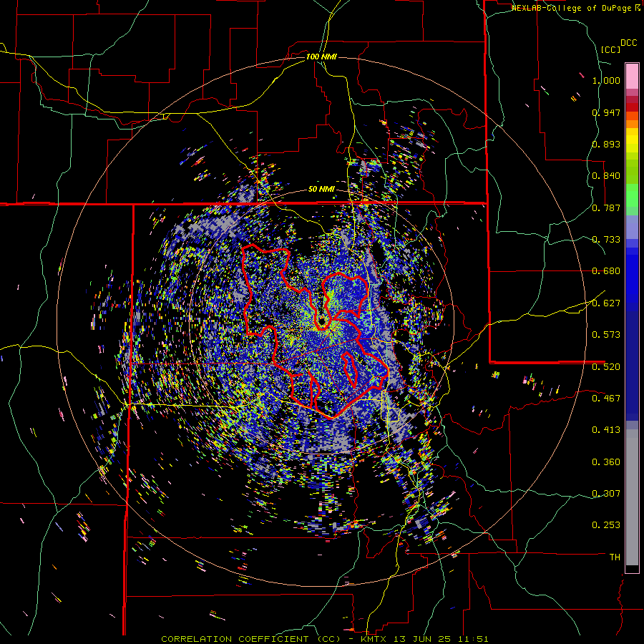Pick the gray segment of the color legend
This screenshot has width=644, height=644.
click(x=632, y=497)
